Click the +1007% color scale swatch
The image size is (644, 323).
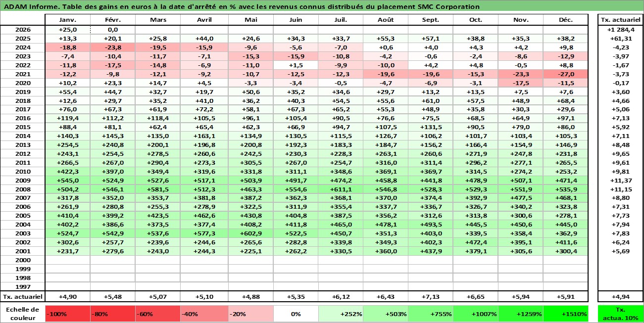point(476,314)
